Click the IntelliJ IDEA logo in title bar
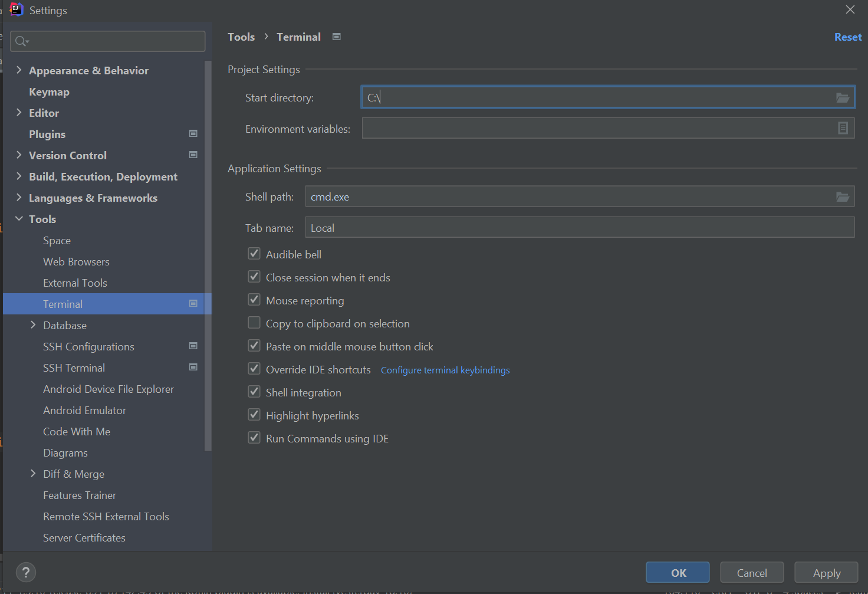868x594 pixels. [16, 9]
